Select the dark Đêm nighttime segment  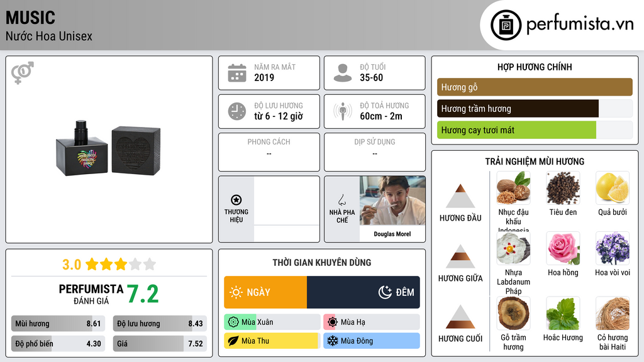[364, 292]
